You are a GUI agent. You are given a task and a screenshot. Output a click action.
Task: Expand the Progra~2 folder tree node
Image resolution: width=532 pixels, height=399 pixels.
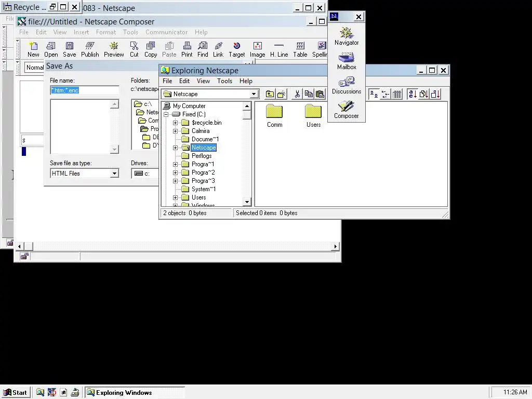point(175,172)
